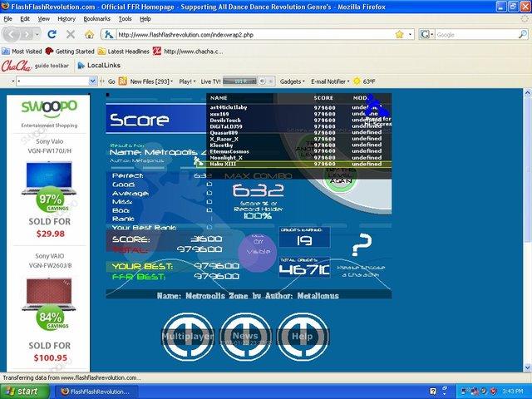Open LocalLinks in the ChaCha toolbar

tap(99, 65)
